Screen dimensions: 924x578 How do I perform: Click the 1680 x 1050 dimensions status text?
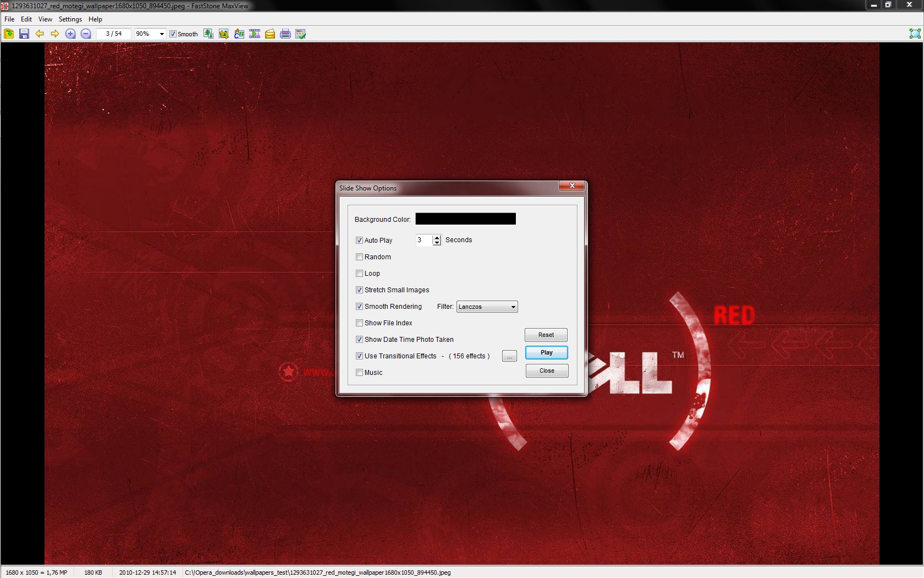click(36, 572)
